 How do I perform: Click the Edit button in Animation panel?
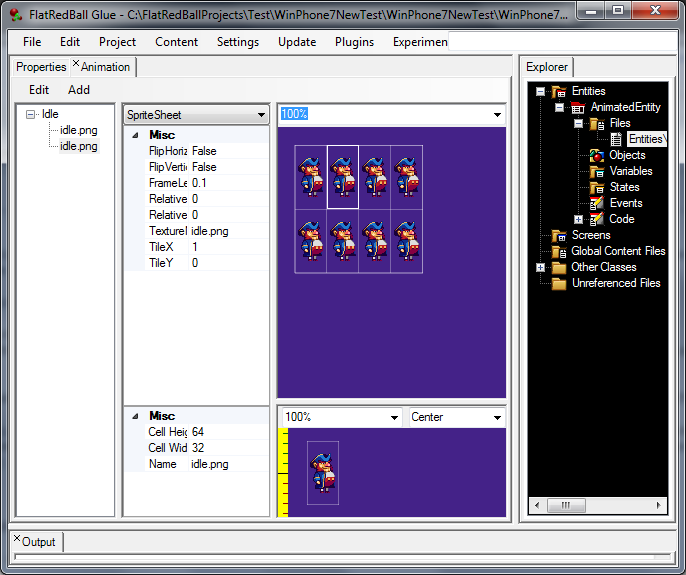[x=39, y=90]
